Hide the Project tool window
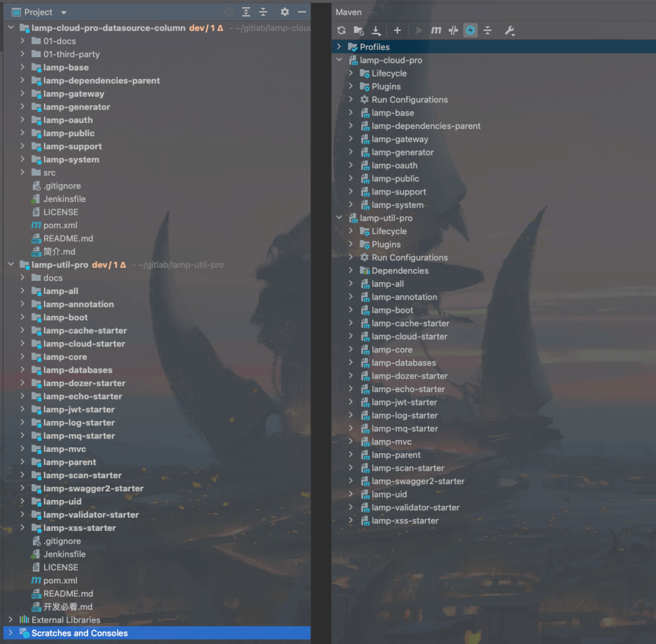The height and width of the screenshot is (644, 656). coord(302,12)
